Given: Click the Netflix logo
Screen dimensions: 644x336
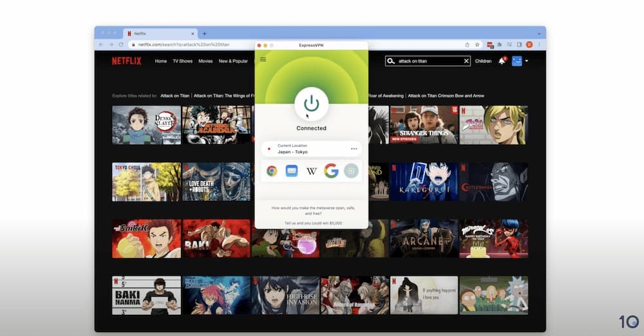Looking at the screenshot, I should (x=126, y=61).
